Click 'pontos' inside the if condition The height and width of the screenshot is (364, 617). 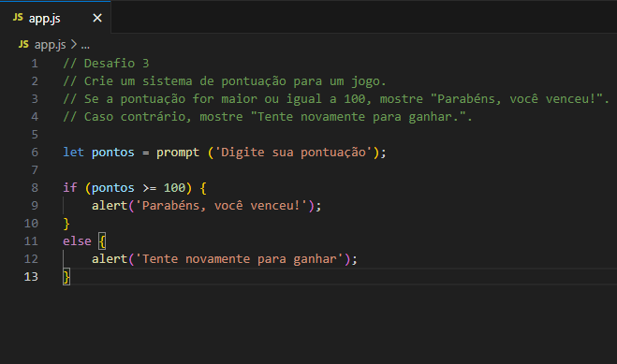tap(113, 188)
